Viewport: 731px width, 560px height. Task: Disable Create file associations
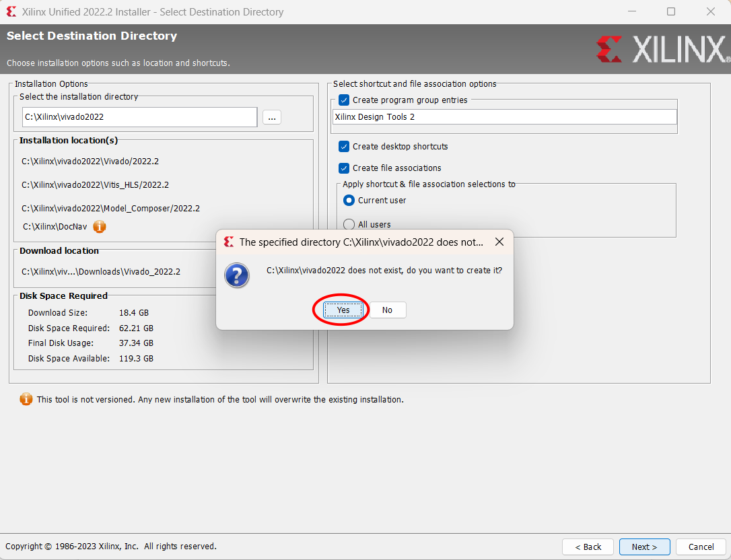345,168
